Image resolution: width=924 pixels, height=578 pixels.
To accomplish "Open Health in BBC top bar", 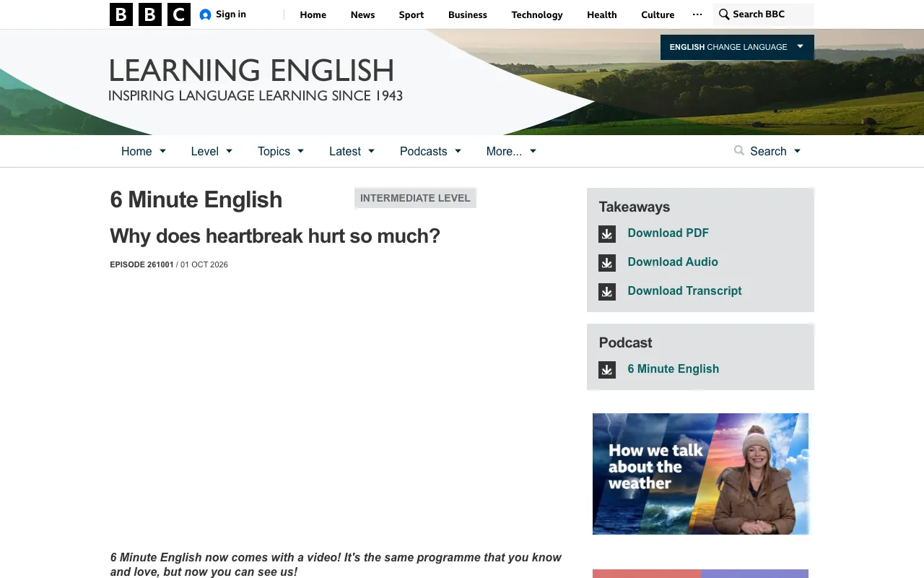I will (602, 14).
